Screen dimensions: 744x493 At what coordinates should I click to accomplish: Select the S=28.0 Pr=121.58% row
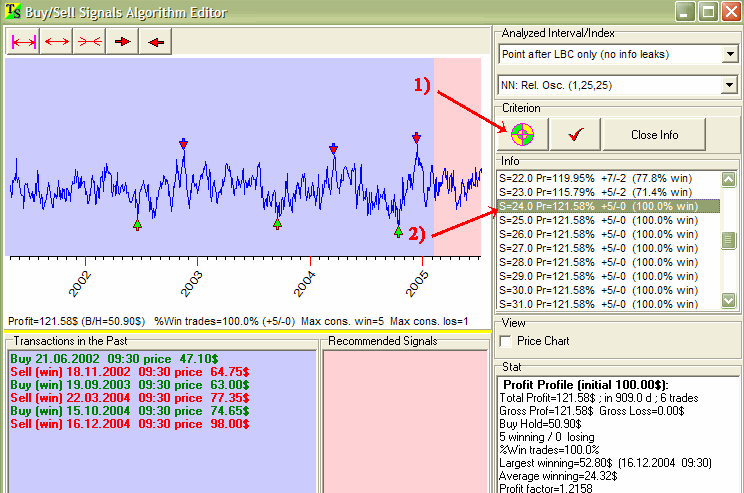(x=608, y=262)
